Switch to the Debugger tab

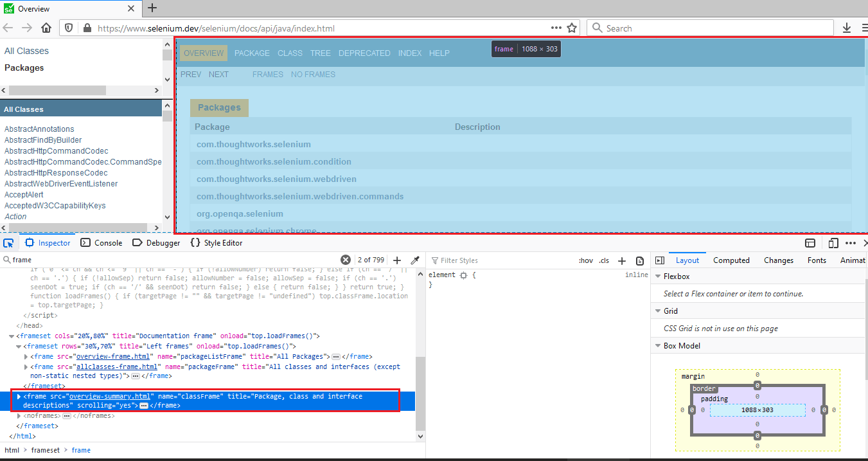[x=156, y=242]
